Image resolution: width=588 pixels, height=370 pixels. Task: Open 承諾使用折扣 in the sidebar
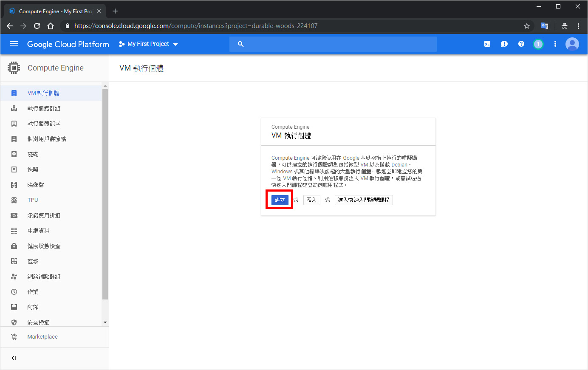[51, 215]
